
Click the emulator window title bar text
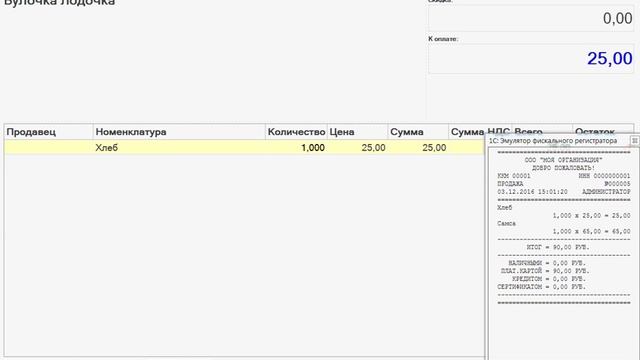click(553, 140)
